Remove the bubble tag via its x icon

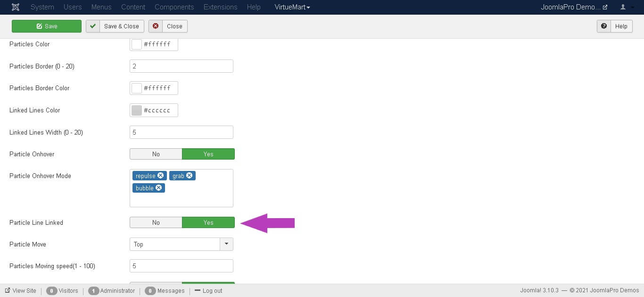coord(159,188)
